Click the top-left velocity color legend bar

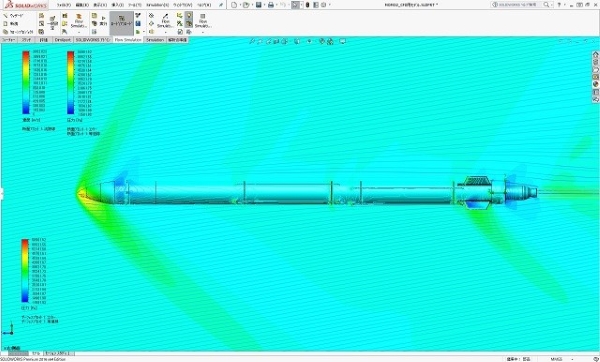click(x=26, y=82)
